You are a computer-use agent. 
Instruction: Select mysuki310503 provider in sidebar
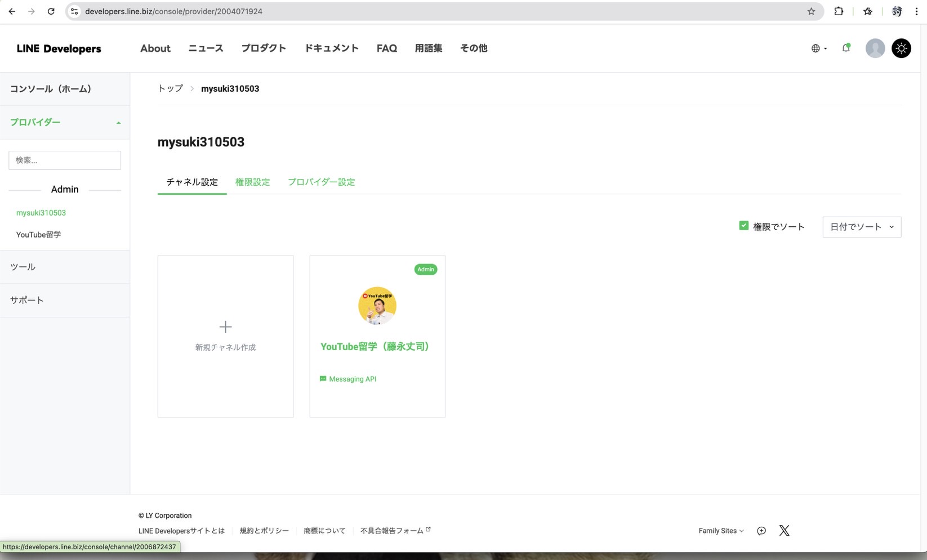[x=41, y=213]
